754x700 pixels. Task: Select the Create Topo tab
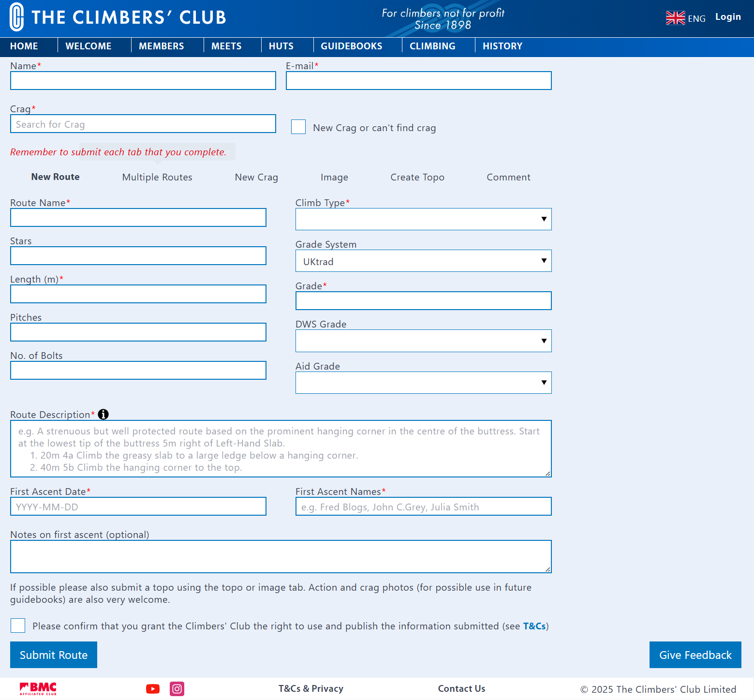(x=417, y=178)
